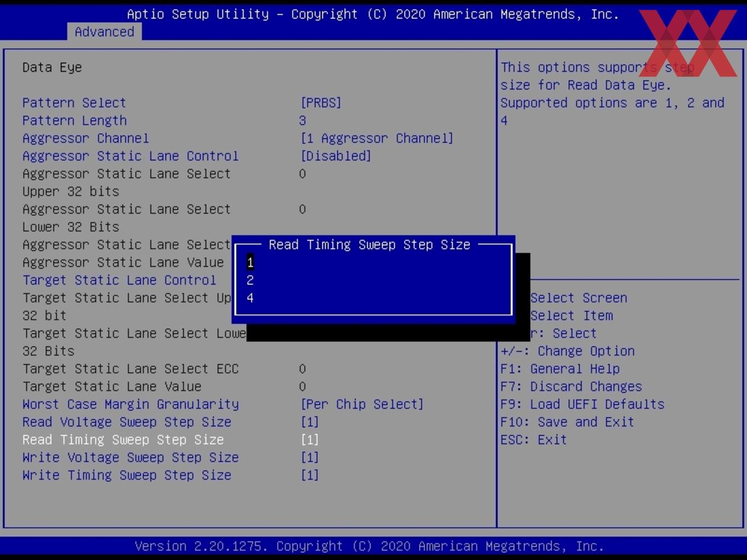This screenshot has width=747, height=560.
Task: Click the +/-: Change Option hint
Action: coord(568,351)
